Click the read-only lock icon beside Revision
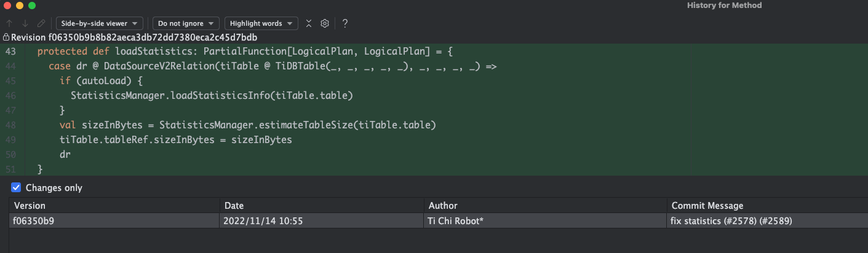This screenshot has width=868, height=253. click(6, 37)
